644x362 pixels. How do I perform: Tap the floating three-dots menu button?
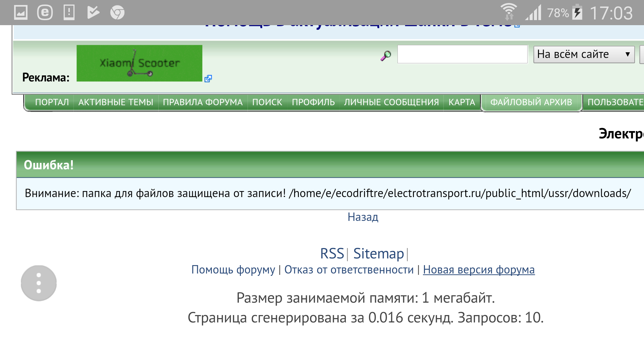pyautogui.click(x=39, y=283)
